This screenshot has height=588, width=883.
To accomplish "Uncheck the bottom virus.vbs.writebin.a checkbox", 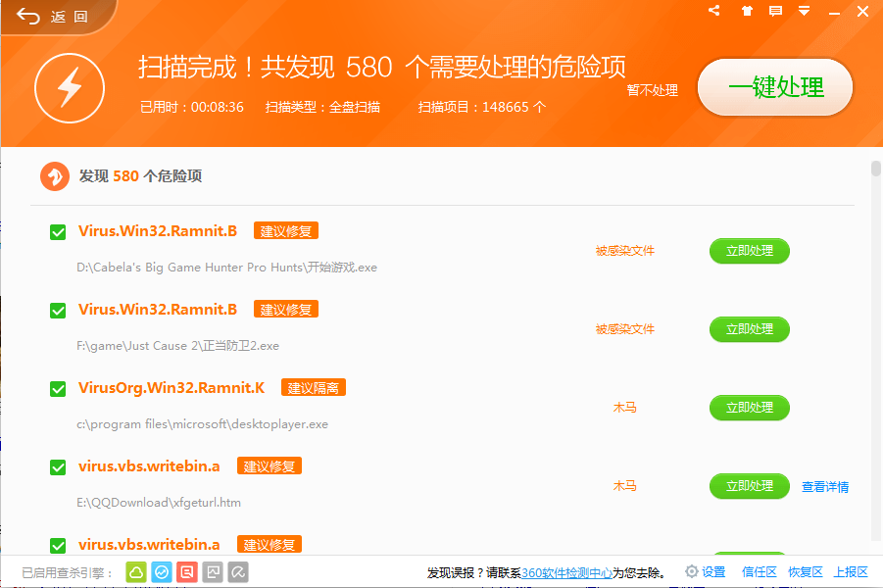I will pyautogui.click(x=58, y=545).
